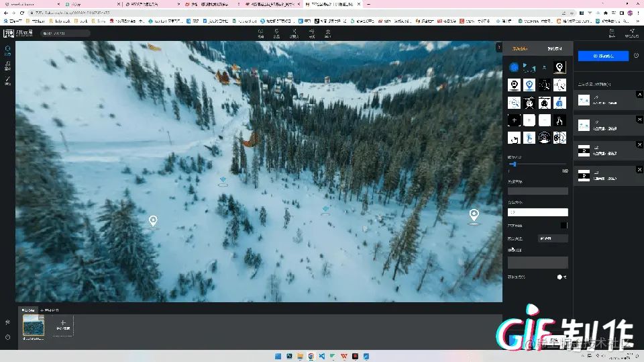Viewport: 644px width, 362px height.
Task: Switch to the orange active tab in the hotspot panel
Action: coord(519,48)
